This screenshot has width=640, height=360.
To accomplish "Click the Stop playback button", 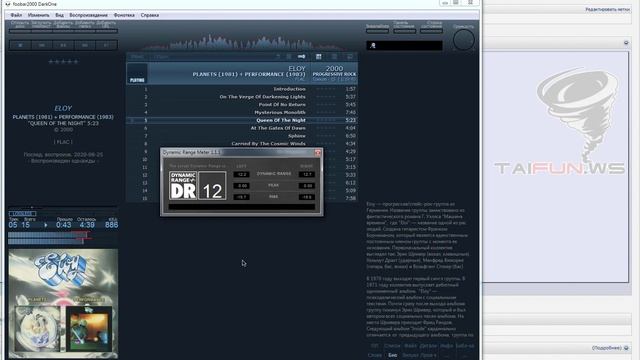I will point(20,45).
